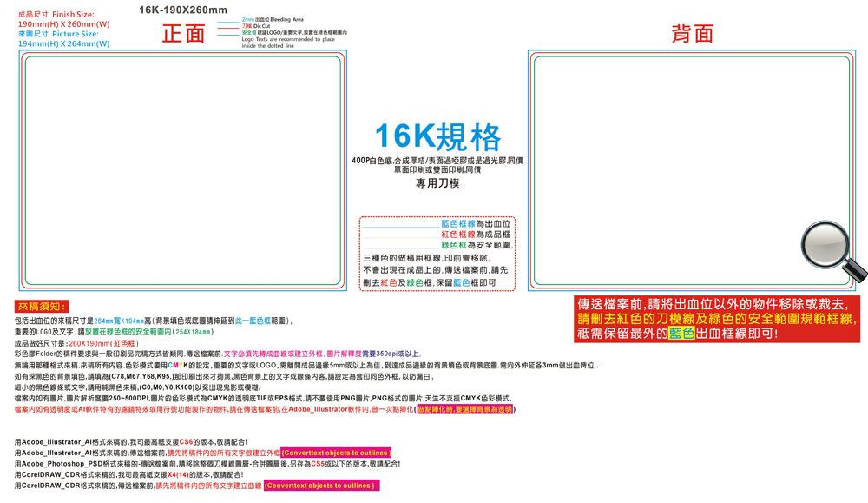Click "紅色框線為成品框" in the dotted box

[476, 235]
